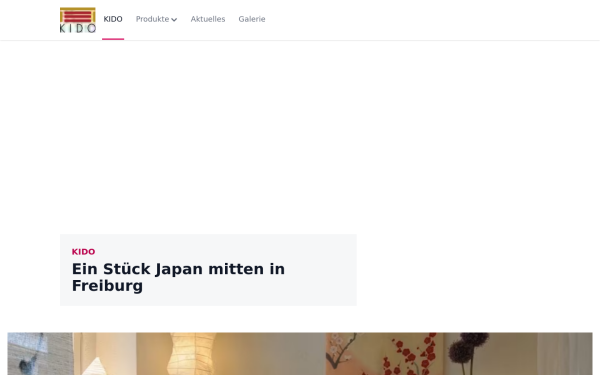Click the Japanese lamp interior photo

click(x=300, y=354)
